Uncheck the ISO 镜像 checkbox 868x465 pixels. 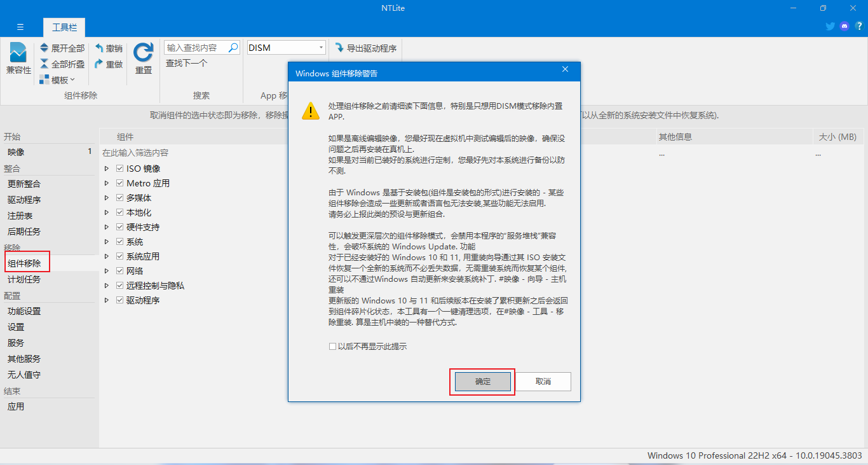tap(119, 169)
